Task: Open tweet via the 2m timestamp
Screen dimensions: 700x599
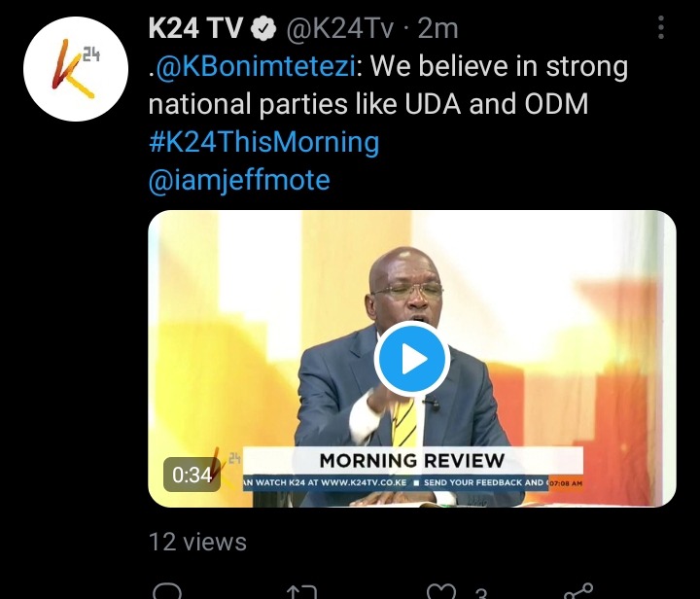Action: click(x=437, y=28)
